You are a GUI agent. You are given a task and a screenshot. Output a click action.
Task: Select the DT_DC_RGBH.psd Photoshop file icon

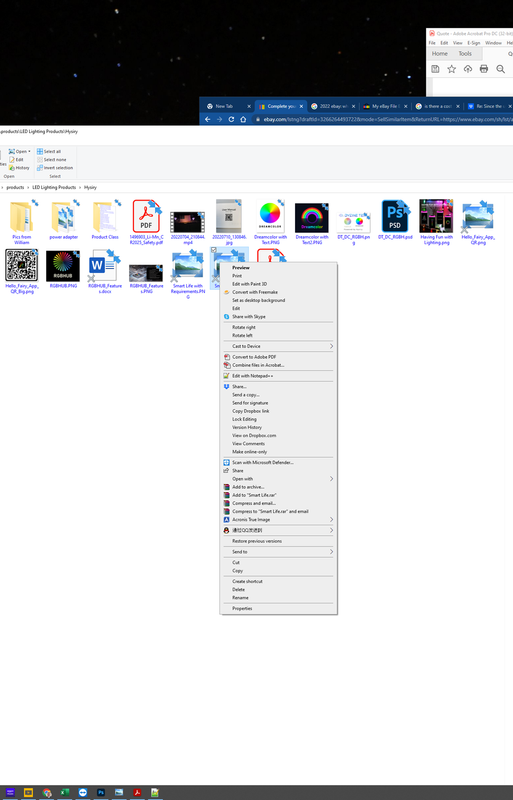[x=395, y=216]
